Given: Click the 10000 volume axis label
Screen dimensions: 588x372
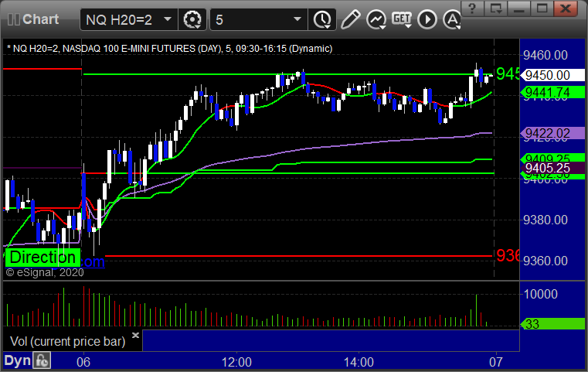Looking at the screenshot, I should (540, 294).
